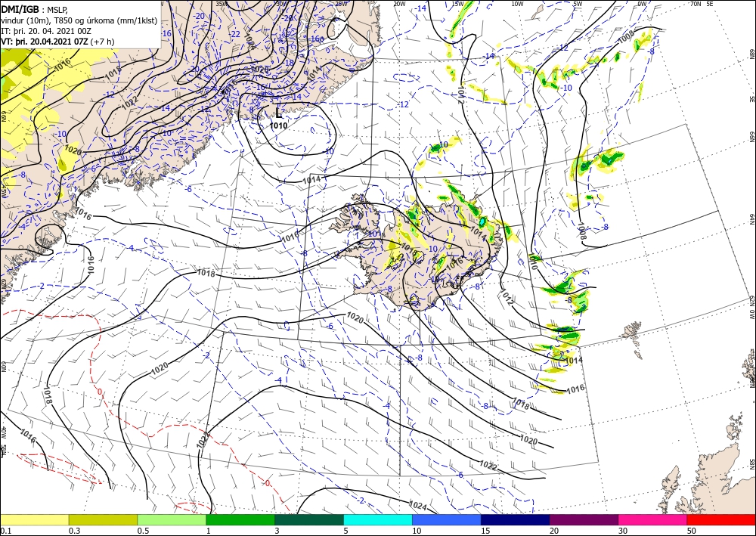This screenshot has width=756, height=536.
Task: Click the legend value 15
Action: coord(485,531)
